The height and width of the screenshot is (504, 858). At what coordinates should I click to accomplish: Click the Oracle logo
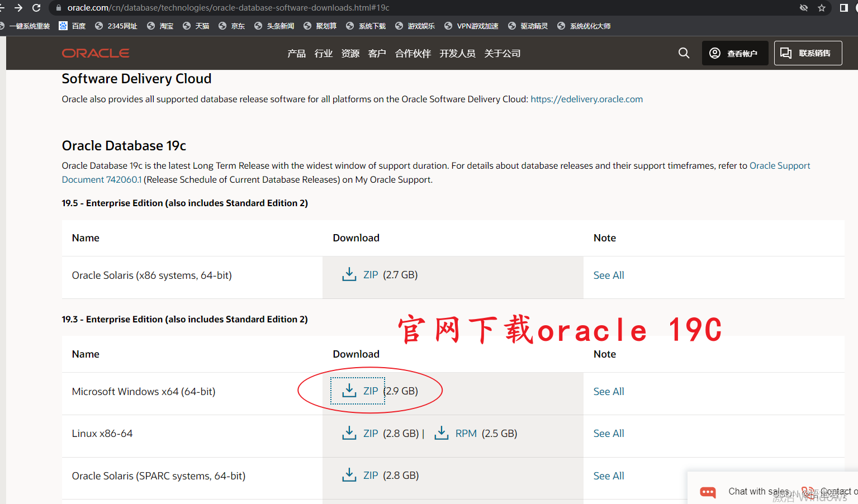tap(96, 53)
